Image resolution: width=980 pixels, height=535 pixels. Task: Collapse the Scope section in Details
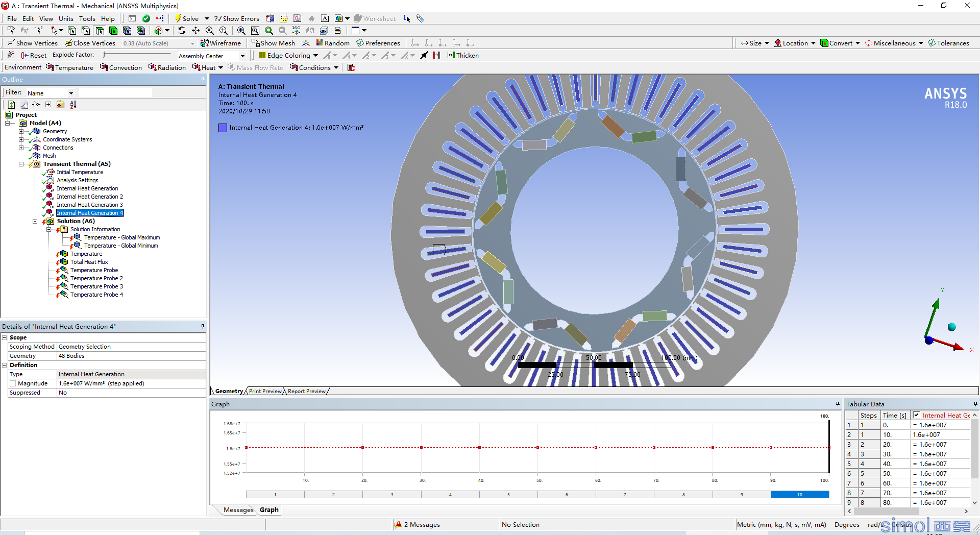pos(5,337)
